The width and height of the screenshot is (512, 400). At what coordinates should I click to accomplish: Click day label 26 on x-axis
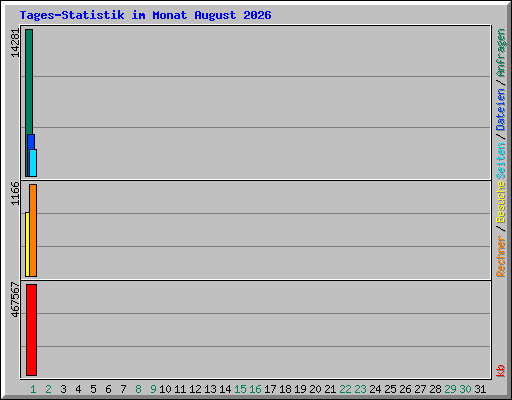click(405, 389)
